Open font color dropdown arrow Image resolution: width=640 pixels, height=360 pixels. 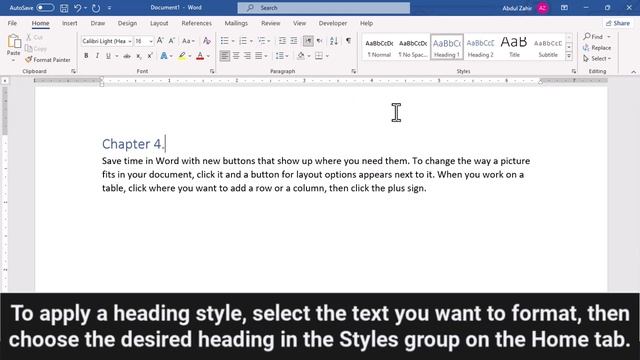(208, 56)
